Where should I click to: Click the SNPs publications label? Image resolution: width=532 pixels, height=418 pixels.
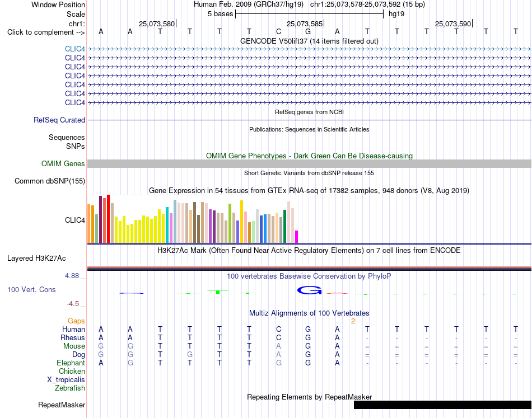(x=76, y=146)
